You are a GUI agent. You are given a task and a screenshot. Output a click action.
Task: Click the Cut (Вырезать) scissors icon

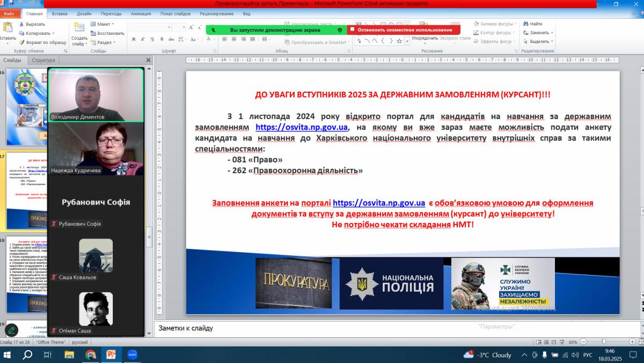21,24
